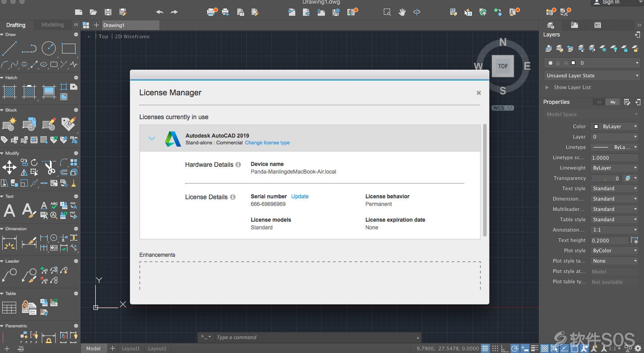Click the Undo arrow in toolbar

[160, 12]
